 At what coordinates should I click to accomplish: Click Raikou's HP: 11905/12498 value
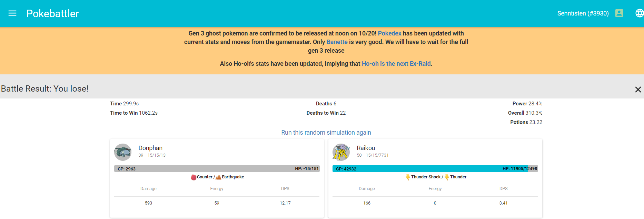520,169
